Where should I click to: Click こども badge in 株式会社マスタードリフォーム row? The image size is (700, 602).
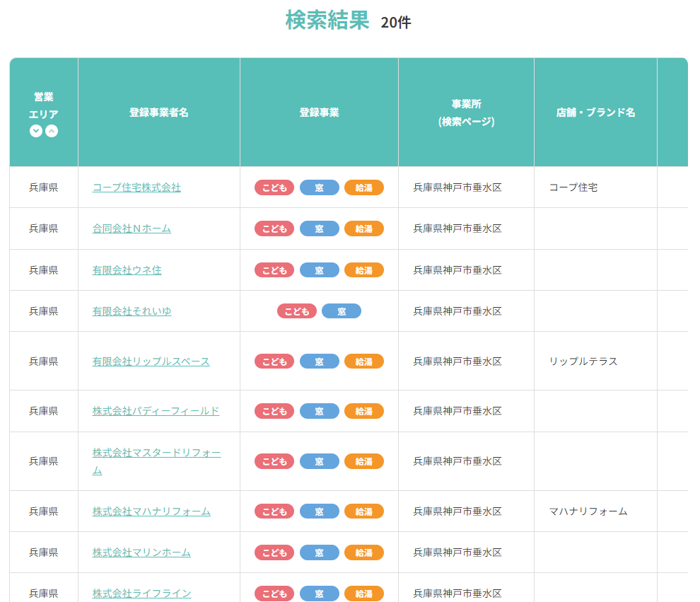click(274, 461)
